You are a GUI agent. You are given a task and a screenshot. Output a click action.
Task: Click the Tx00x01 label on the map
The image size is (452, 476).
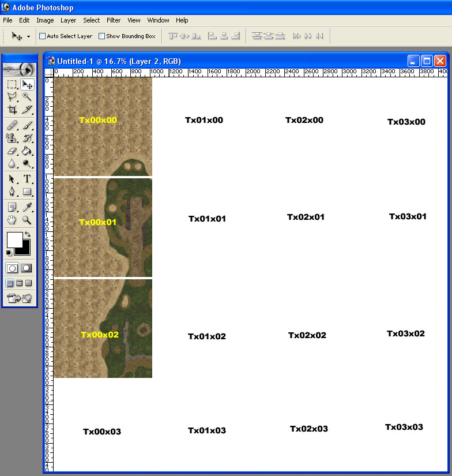97,222
